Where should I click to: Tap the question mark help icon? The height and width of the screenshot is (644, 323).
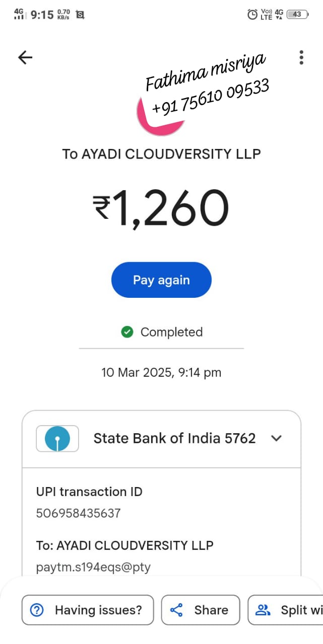pos(37,610)
